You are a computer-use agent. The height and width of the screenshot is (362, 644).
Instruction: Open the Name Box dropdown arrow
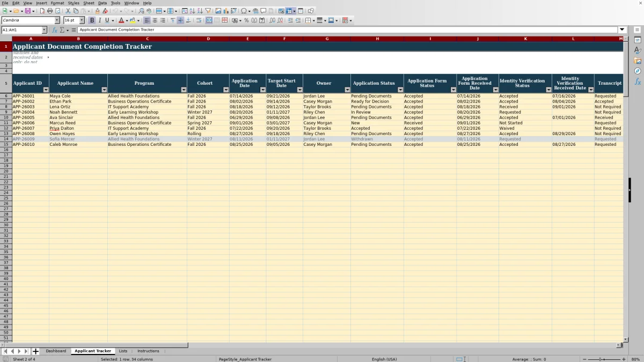tap(45, 30)
